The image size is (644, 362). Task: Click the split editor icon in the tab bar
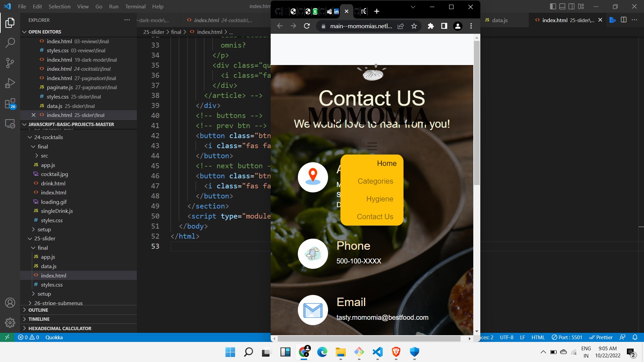tap(624, 20)
